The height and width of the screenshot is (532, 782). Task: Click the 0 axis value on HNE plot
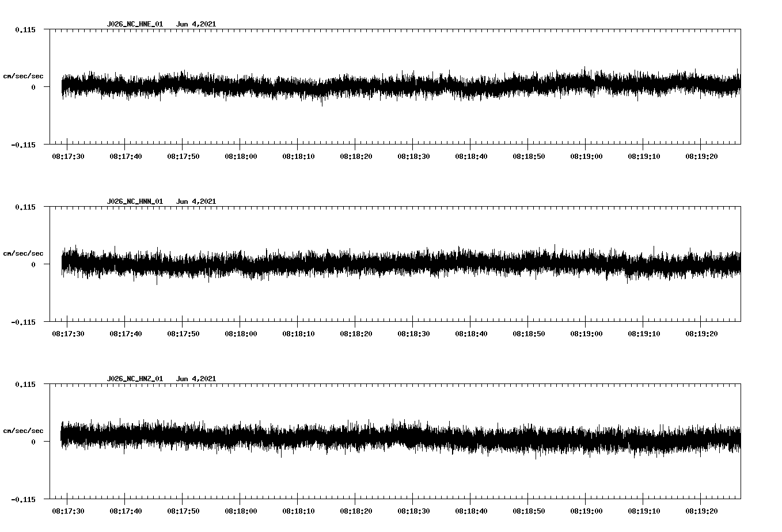(x=33, y=87)
